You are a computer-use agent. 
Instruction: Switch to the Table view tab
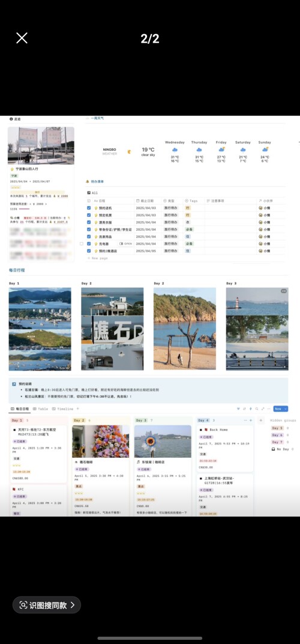coord(41,409)
